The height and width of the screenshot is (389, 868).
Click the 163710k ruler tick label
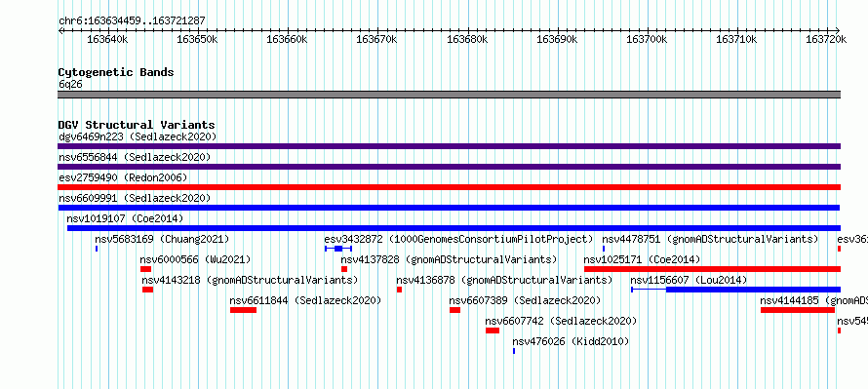tap(736, 39)
